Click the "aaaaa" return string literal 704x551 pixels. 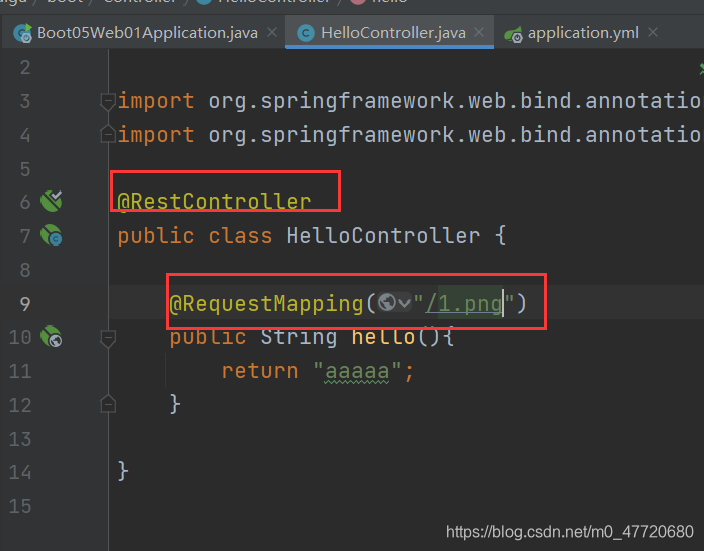click(x=357, y=371)
